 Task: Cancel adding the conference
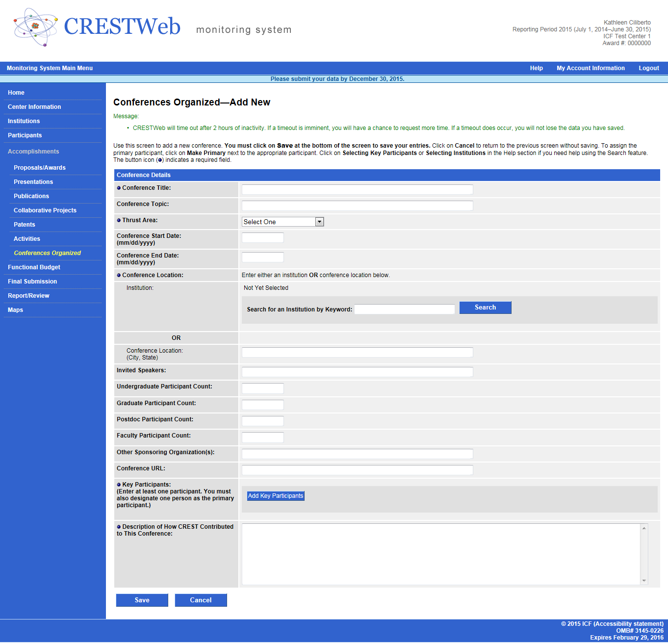click(201, 600)
